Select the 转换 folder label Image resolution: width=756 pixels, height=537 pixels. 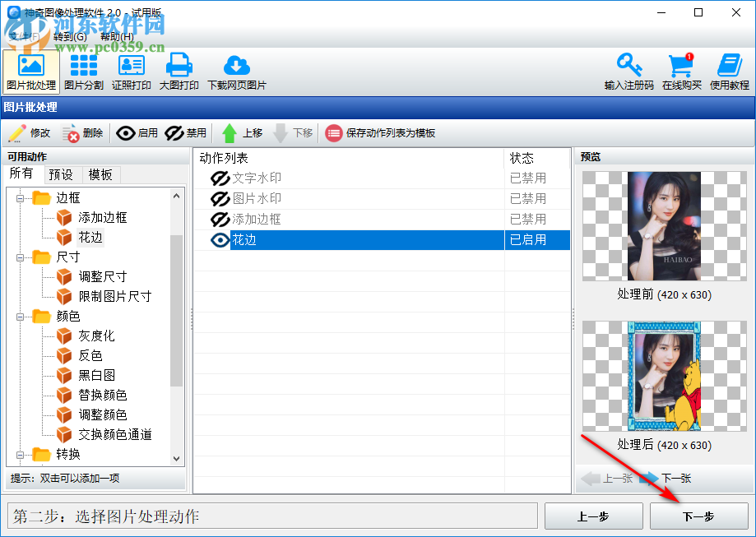[68, 455]
